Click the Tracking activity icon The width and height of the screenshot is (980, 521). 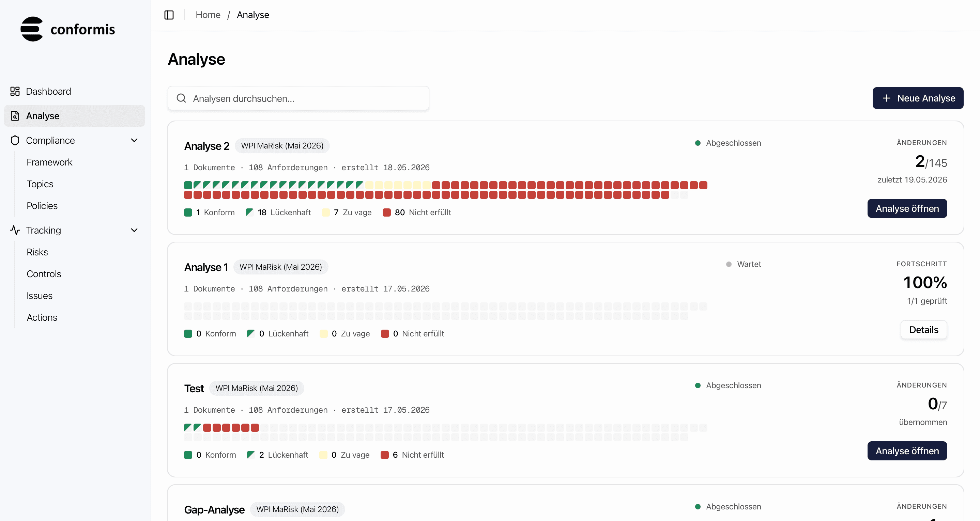point(15,230)
